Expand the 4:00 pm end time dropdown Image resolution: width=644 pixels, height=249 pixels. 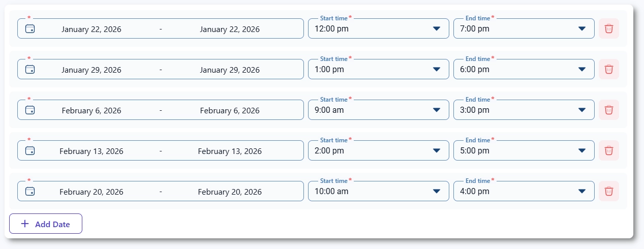point(524,192)
